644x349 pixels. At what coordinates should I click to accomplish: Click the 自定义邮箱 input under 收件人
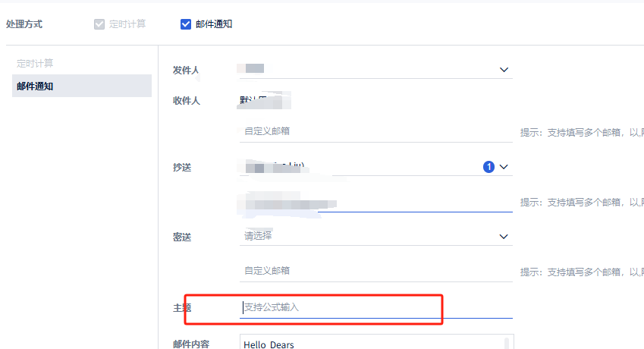[x=375, y=131]
